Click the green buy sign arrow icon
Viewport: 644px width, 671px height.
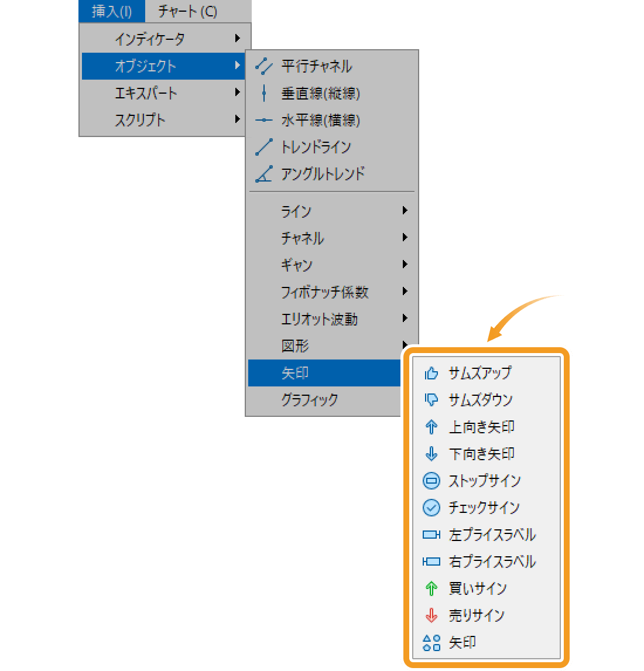(431, 588)
